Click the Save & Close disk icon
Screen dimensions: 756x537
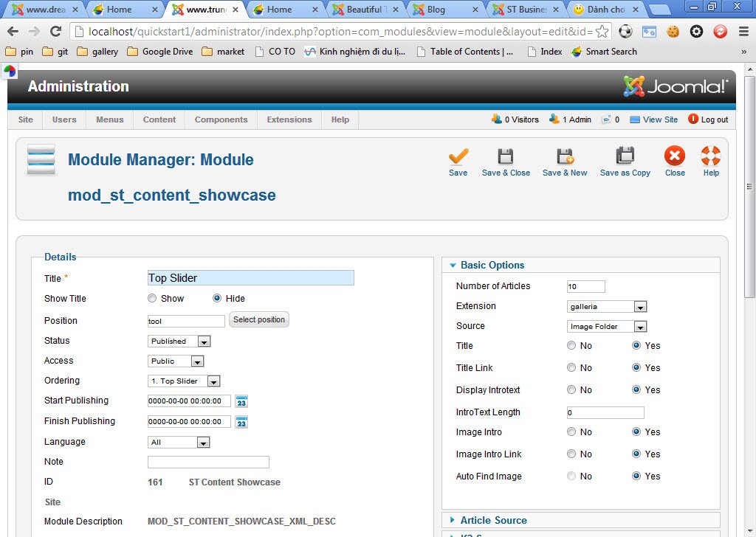[506, 157]
